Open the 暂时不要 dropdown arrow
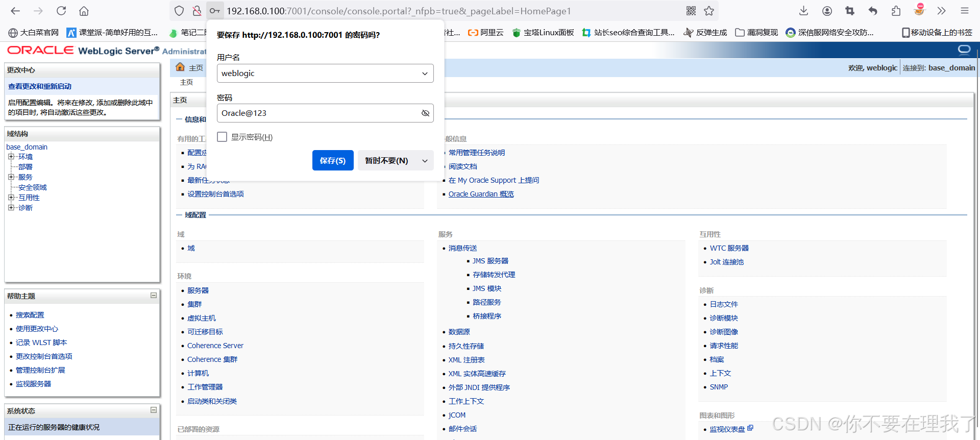This screenshot has height=440, width=980. pos(425,160)
